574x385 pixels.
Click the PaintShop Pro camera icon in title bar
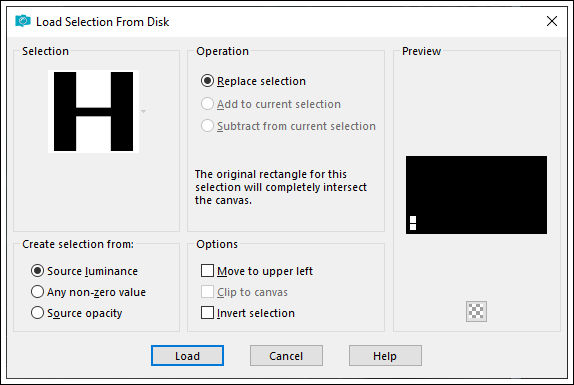[23, 21]
